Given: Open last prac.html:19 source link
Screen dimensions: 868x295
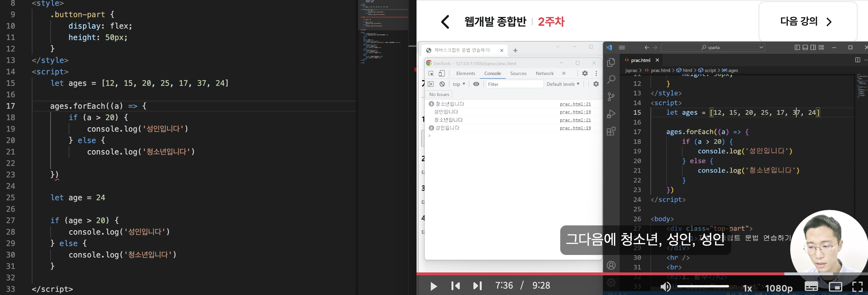Looking at the screenshot, I should tap(575, 128).
